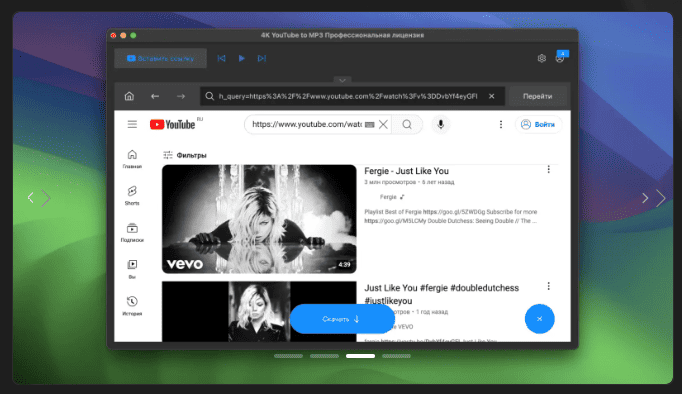Open the account icon with notification badge

(560, 58)
